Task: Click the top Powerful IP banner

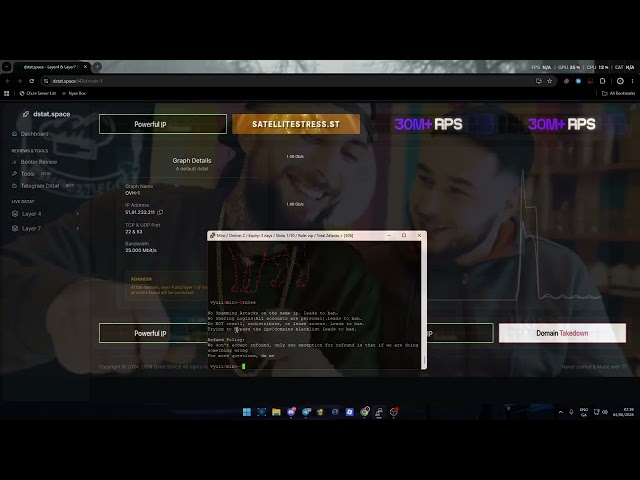Action: [x=163, y=124]
